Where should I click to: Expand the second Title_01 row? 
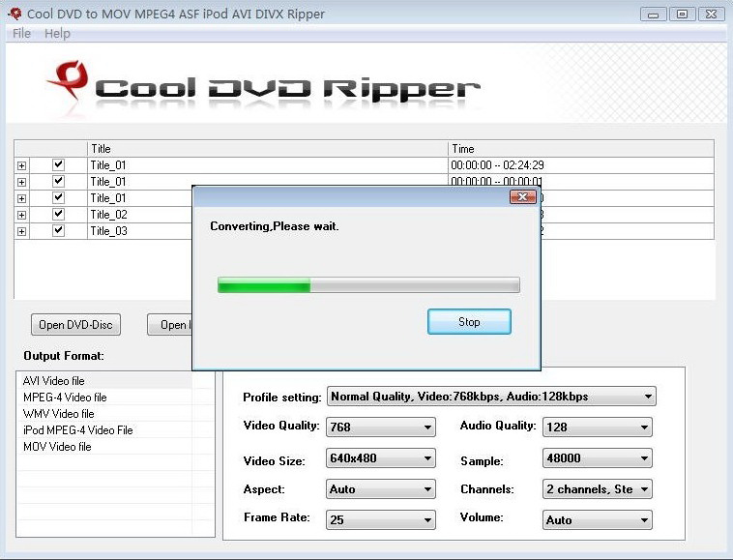click(21, 182)
